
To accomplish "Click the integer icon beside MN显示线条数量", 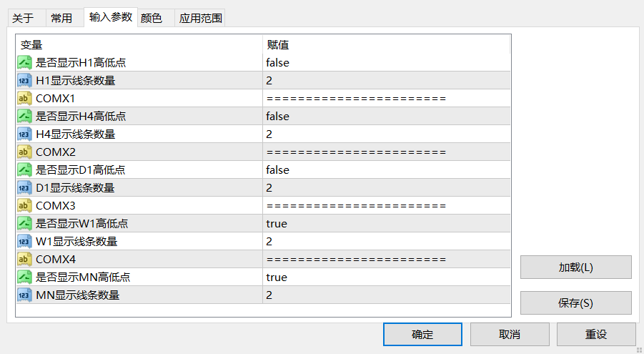I will point(24,295).
